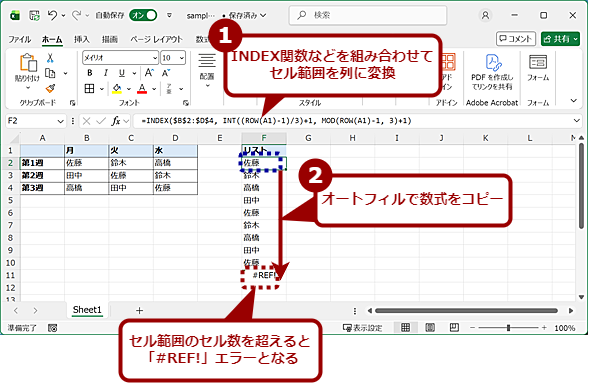Collapse the ribbon with the chevron
Screen dimensions: 589x383
[x=573, y=101]
